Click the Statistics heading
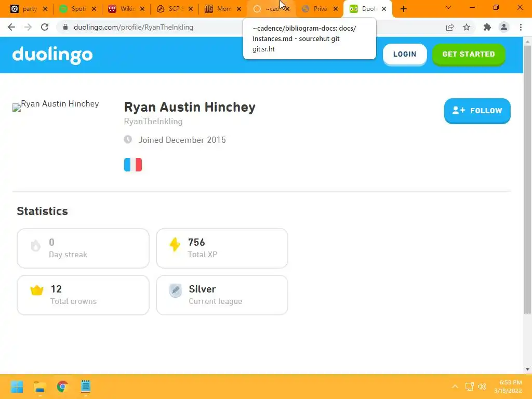Viewport: 532px width, 399px height. (43, 211)
